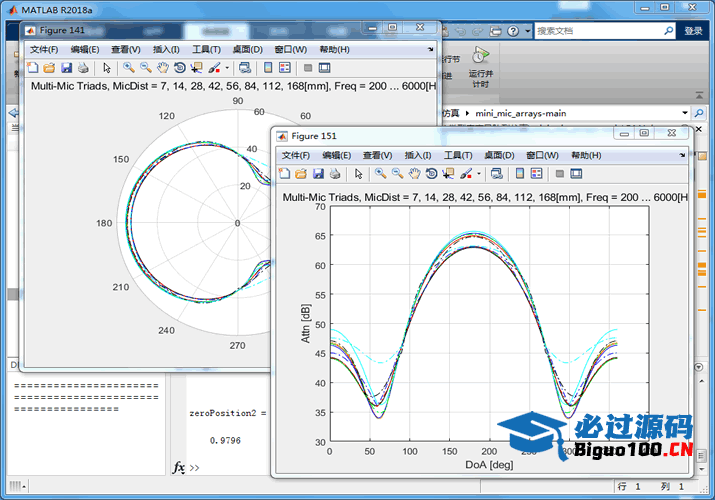Click mini_mic_arrays-main folder in path
Screen dimensions: 715x500
[521, 113]
